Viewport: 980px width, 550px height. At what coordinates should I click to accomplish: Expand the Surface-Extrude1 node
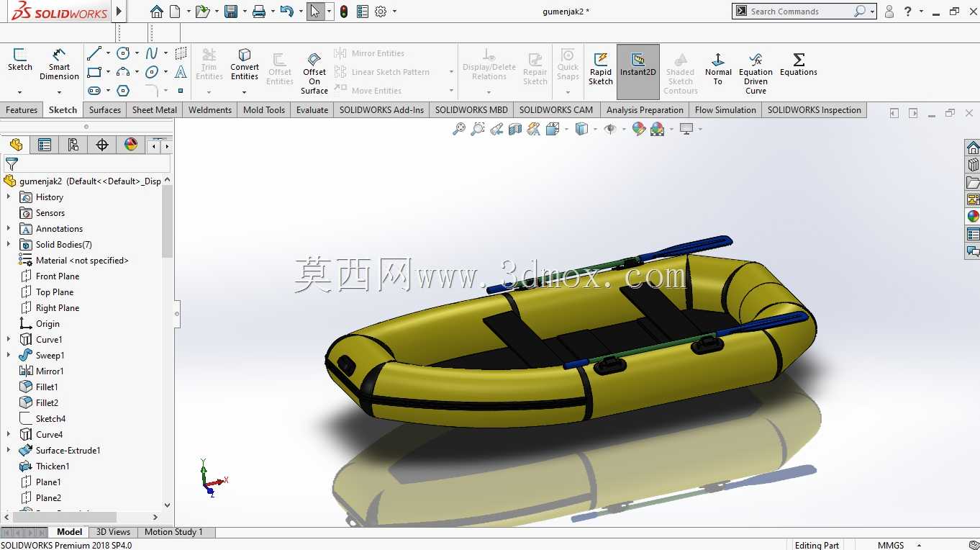[9, 450]
